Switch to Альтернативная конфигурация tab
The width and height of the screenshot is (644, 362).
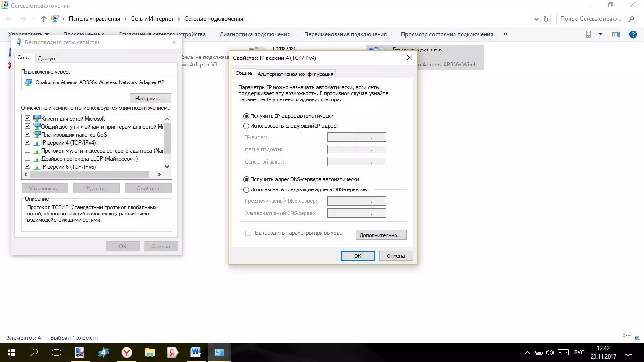click(x=296, y=74)
